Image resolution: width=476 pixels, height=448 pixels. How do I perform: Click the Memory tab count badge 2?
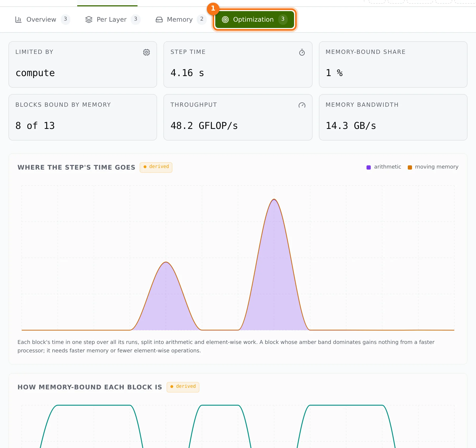(202, 19)
